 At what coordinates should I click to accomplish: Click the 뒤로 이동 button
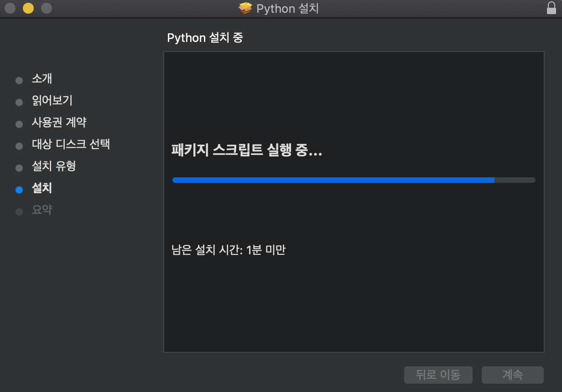click(x=438, y=375)
